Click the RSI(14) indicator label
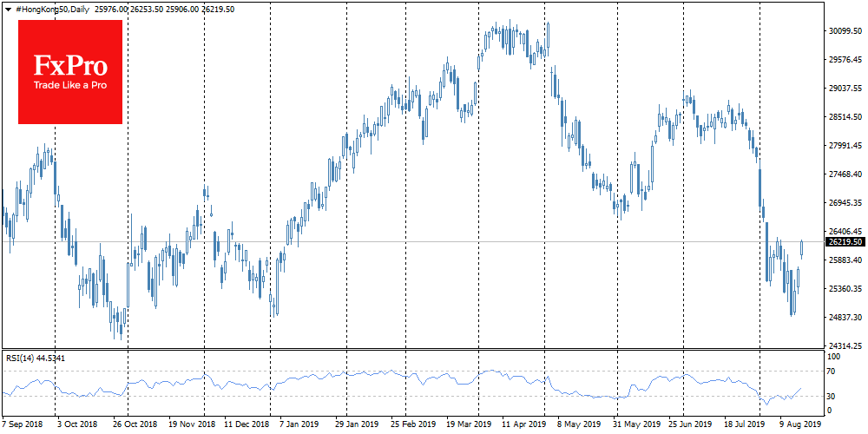The image size is (868, 434). [x=35, y=358]
